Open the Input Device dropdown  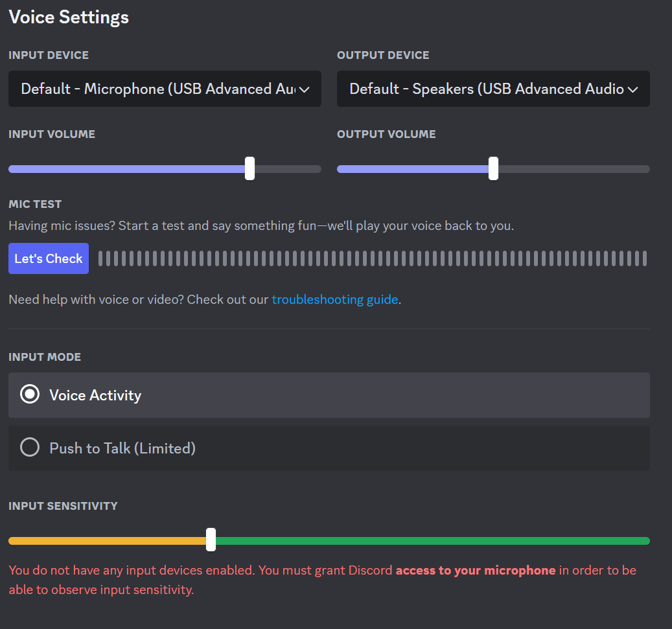pos(165,89)
